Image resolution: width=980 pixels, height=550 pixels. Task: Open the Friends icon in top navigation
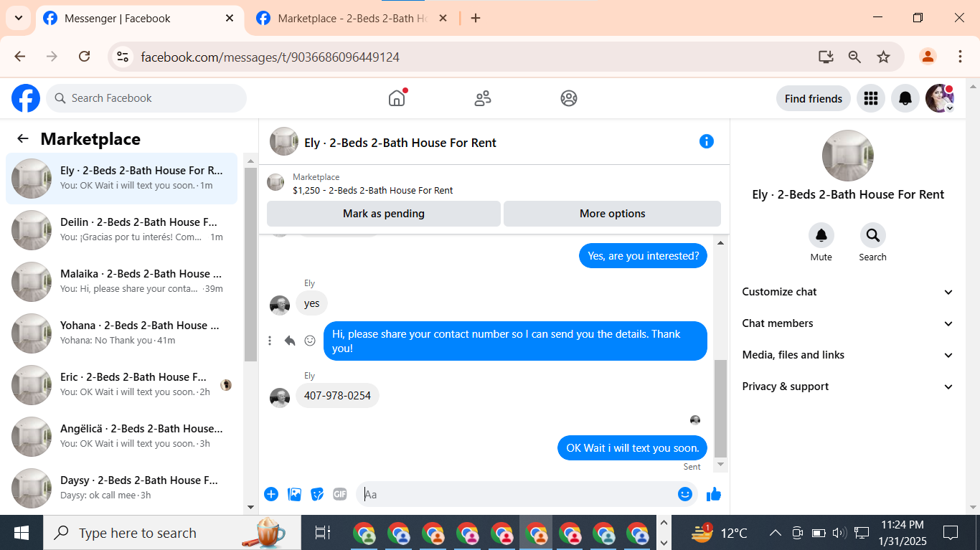(483, 98)
